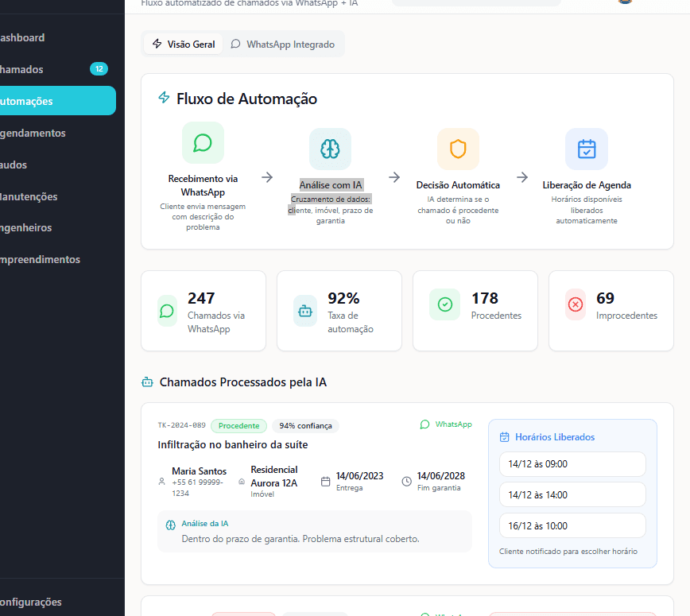Click the Recebimento via WhatsApp chat icon
Image resolution: width=690 pixels, height=616 pixels.
(203, 142)
